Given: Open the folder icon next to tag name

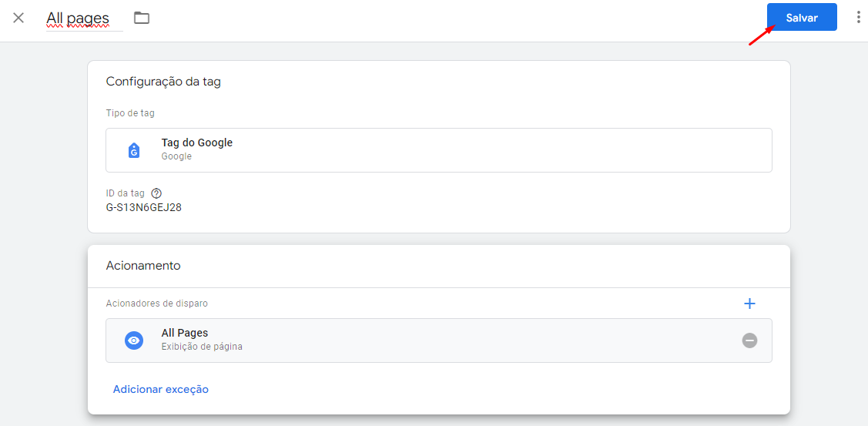Looking at the screenshot, I should (142, 18).
